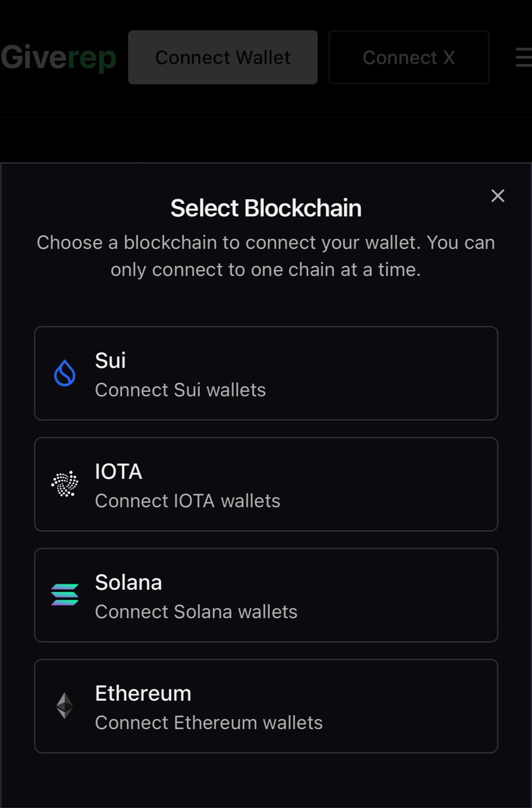Click the "Connect Sui wallets" text
This screenshot has height=808, width=532.
(180, 390)
